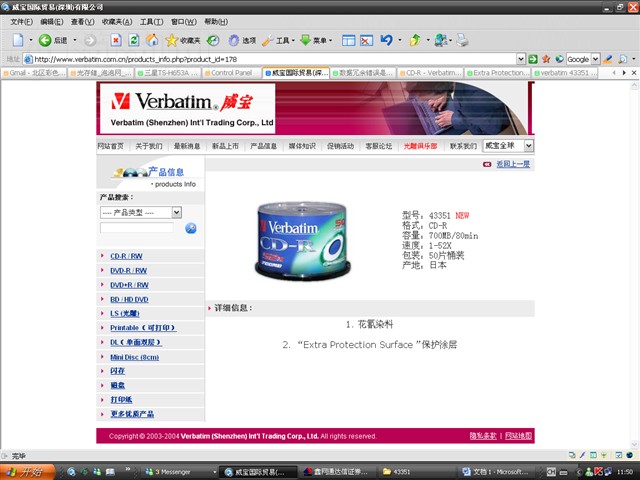640x480 pixels.
Task: Open the 联系我们 navigation item
Action: pyautogui.click(x=463, y=146)
